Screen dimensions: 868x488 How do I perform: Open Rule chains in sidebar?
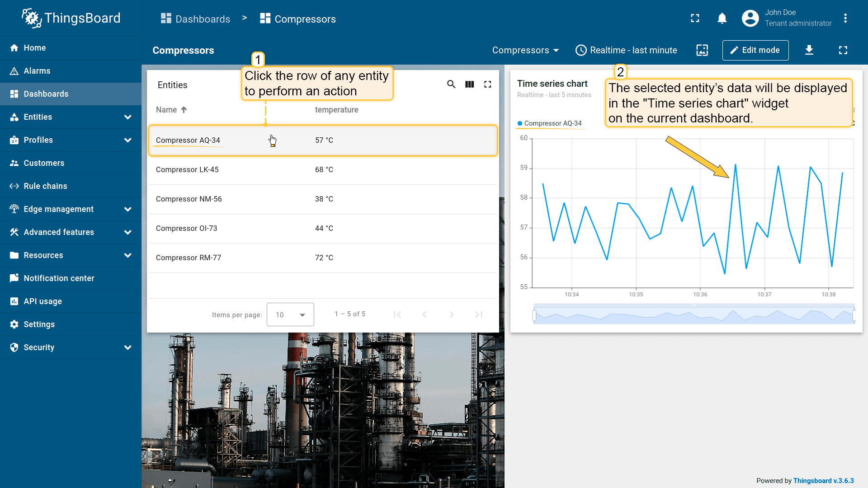(x=45, y=186)
